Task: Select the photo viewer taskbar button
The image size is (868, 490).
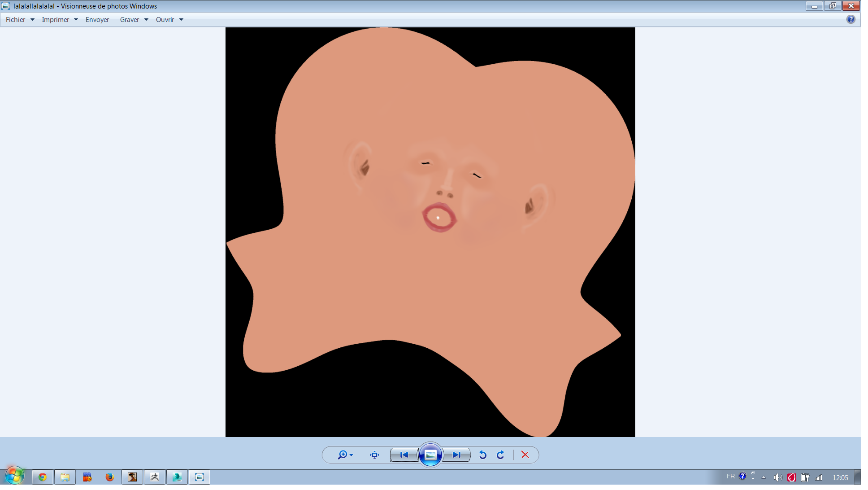Action: click(x=200, y=477)
